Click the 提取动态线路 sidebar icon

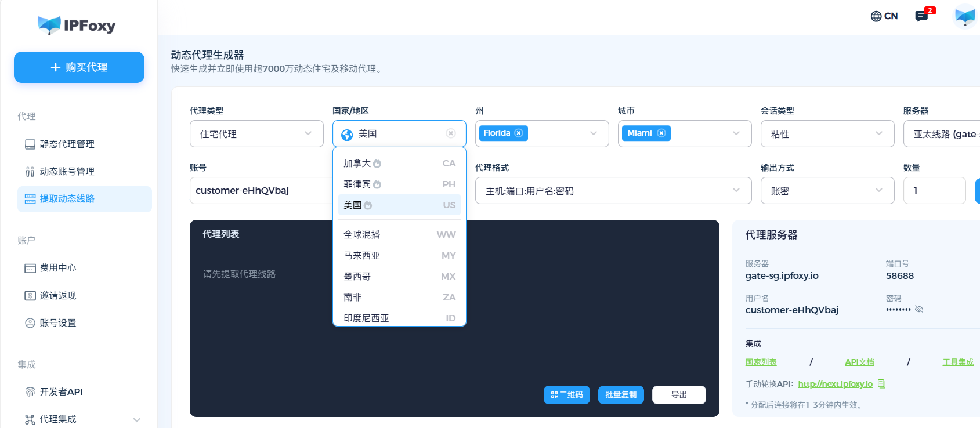click(30, 199)
